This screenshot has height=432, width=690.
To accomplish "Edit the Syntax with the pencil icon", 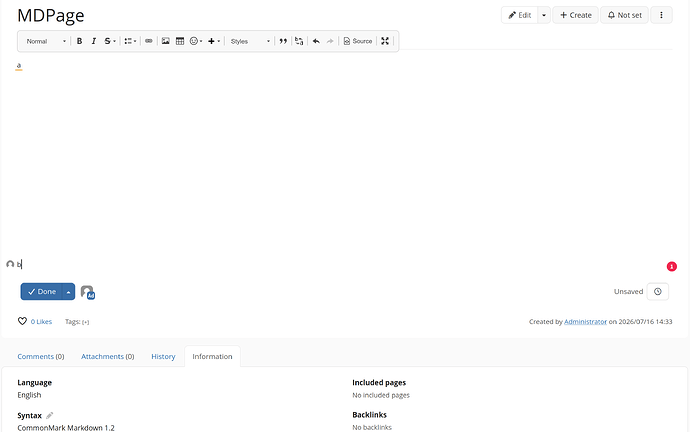I will [x=50, y=415].
